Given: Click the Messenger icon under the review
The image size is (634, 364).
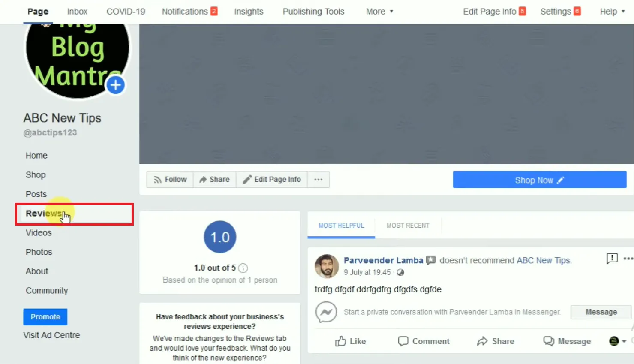Looking at the screenshot, I should click(x=326, y=312).
